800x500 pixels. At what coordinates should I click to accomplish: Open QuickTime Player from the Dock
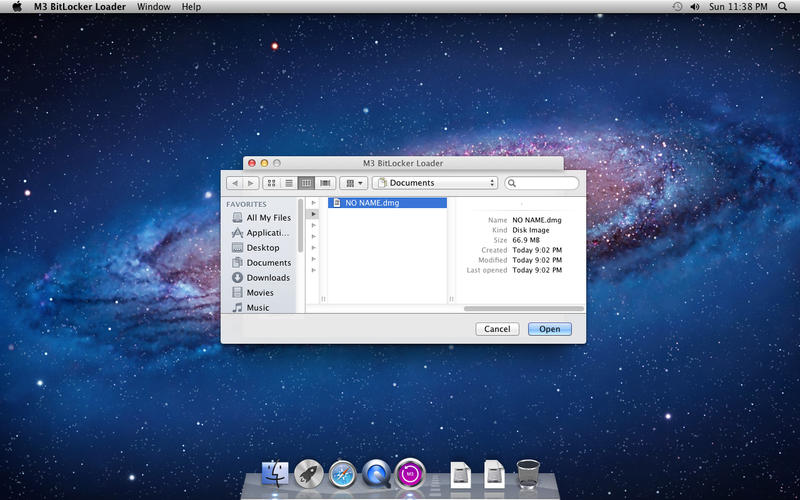click(x=377, y=473)
